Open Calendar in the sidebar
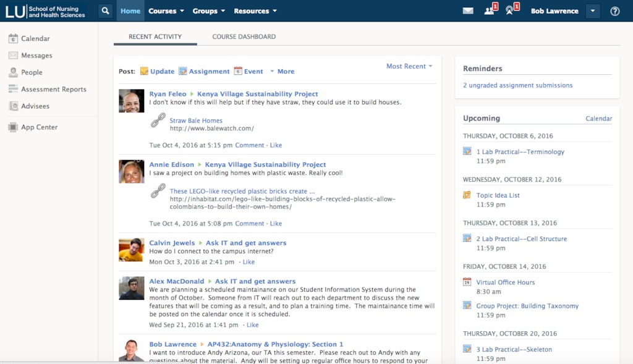The width and height of the screenshot is (633, 364). tap(35, 38)
